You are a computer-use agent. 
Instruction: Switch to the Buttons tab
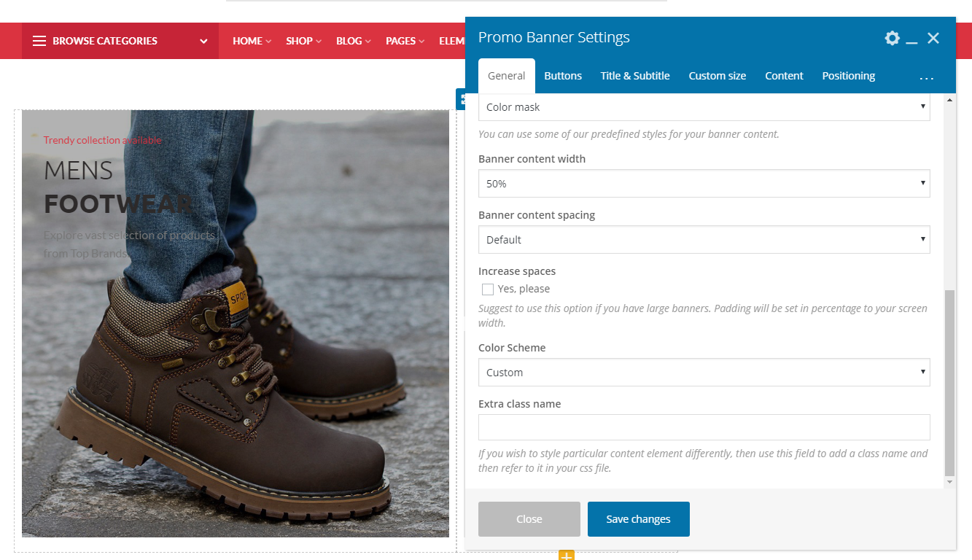563,76
